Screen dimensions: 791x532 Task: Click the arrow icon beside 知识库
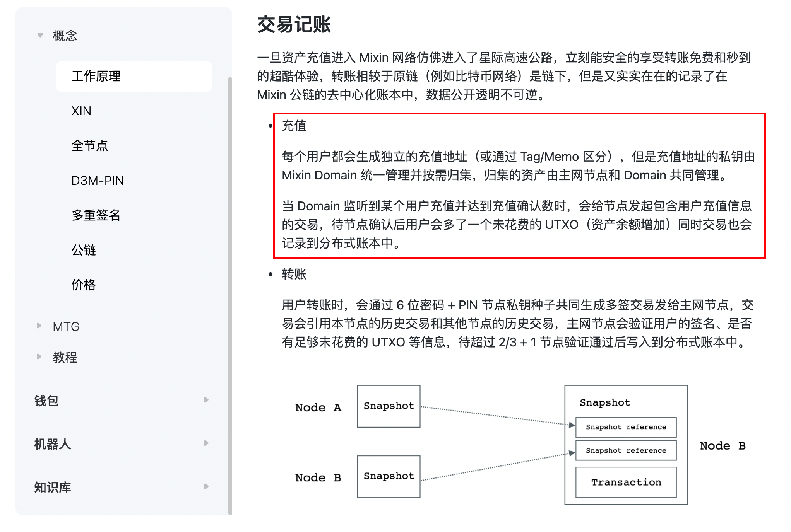pos(206,487)
